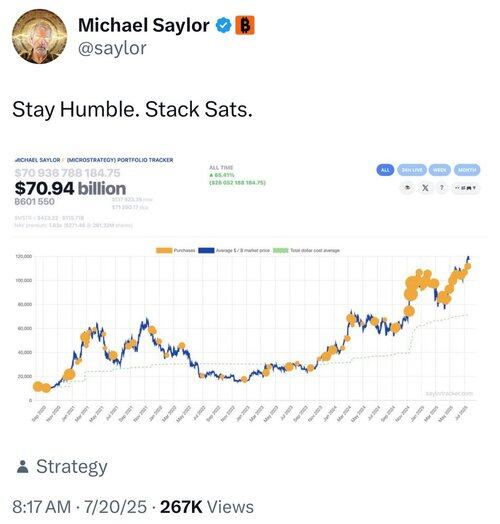This screenshot has width=500, height=524.
Task: Click the latest purchase dot near Jul 2025
Action: (x=468, y=266)
